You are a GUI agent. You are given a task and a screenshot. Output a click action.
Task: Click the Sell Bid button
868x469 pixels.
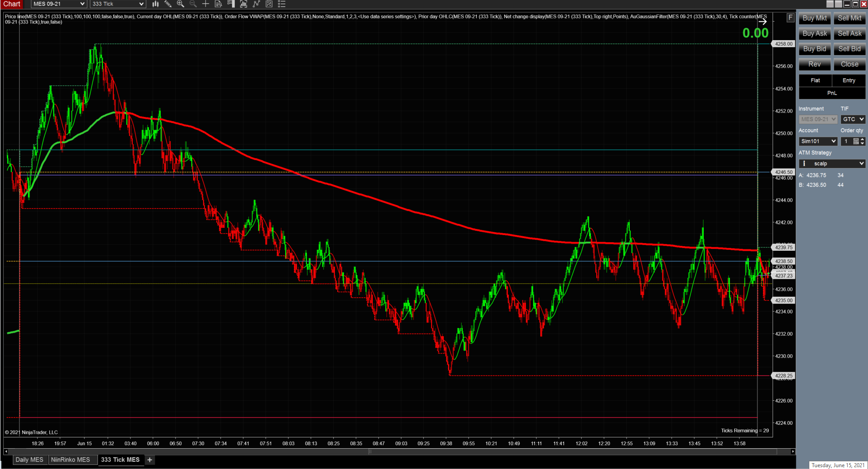pyautogui.click(x=849, y=49)
